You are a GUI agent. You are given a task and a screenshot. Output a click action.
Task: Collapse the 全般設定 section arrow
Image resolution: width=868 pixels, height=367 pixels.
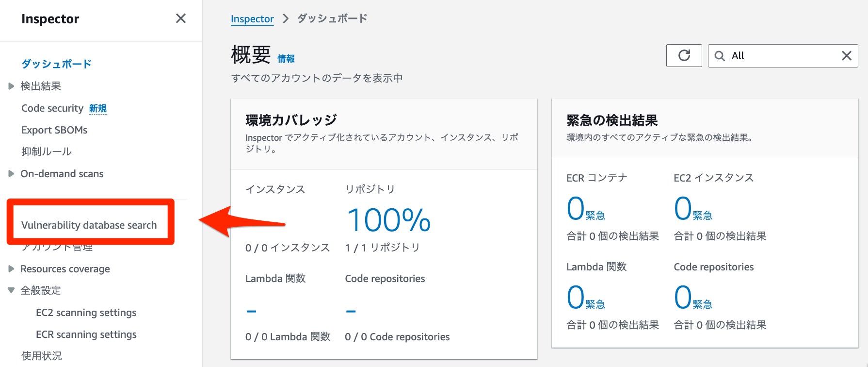11,290
